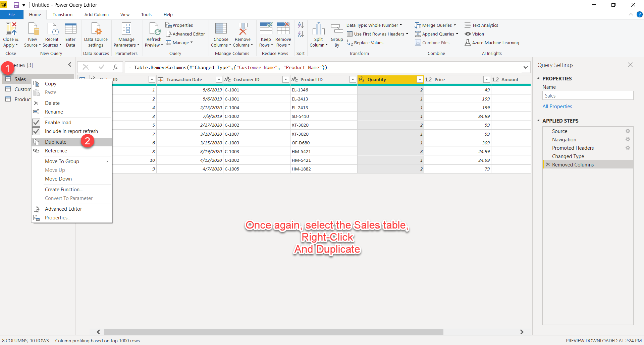Sort ascending with the A-Z icon
644x345 pixels.
pyautogui.click(x=301, y=25)
